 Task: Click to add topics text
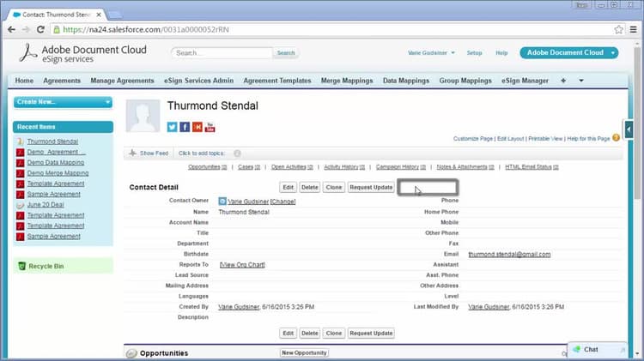202,153
